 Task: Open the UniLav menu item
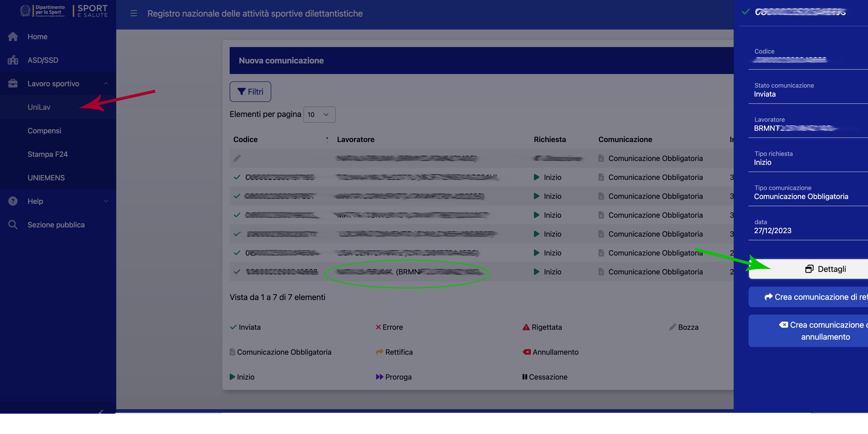pyautogui.click(x=39, y=107)
